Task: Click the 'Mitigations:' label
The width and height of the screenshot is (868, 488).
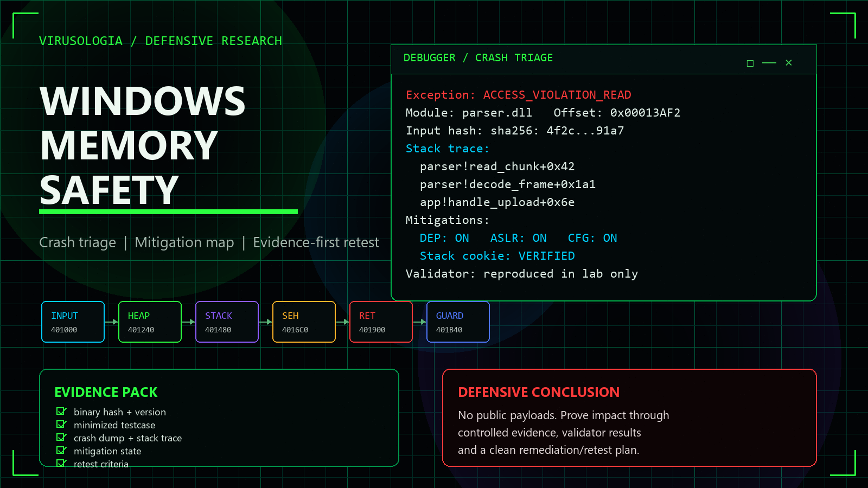Action: [x=448, y=220]
